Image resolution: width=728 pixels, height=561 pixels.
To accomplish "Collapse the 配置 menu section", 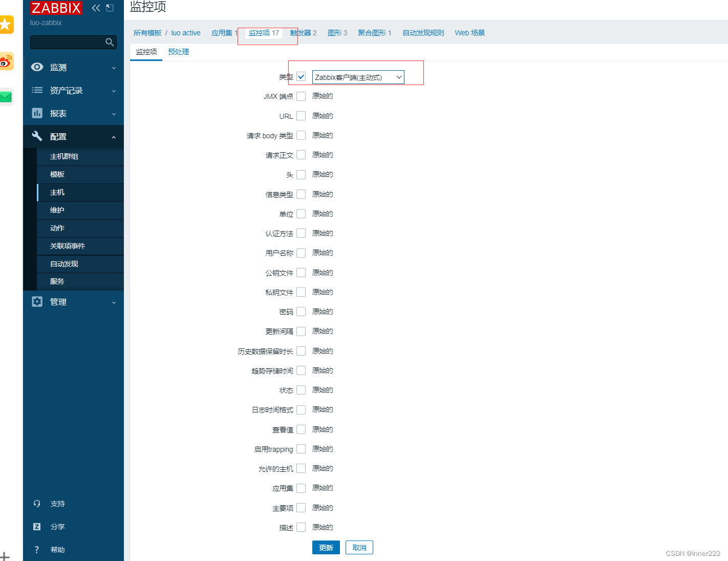I will pos(73,136).
